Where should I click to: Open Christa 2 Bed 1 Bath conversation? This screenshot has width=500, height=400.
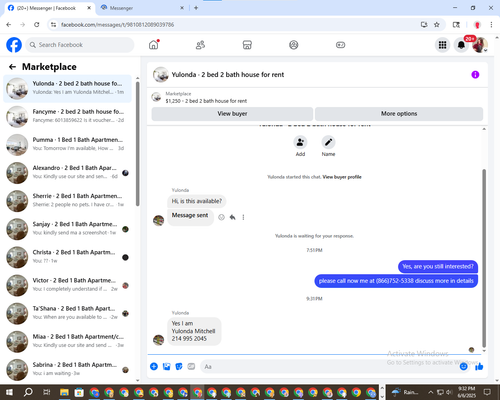click(68, 257)
